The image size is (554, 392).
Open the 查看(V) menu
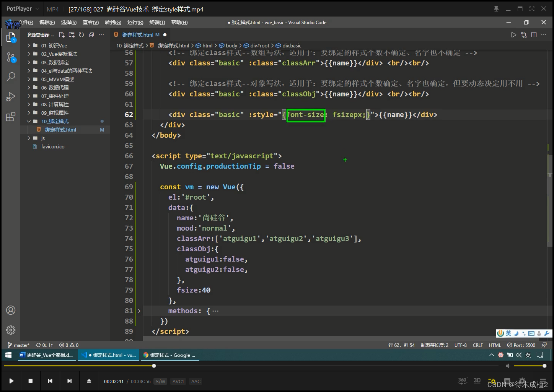point(91,22)
